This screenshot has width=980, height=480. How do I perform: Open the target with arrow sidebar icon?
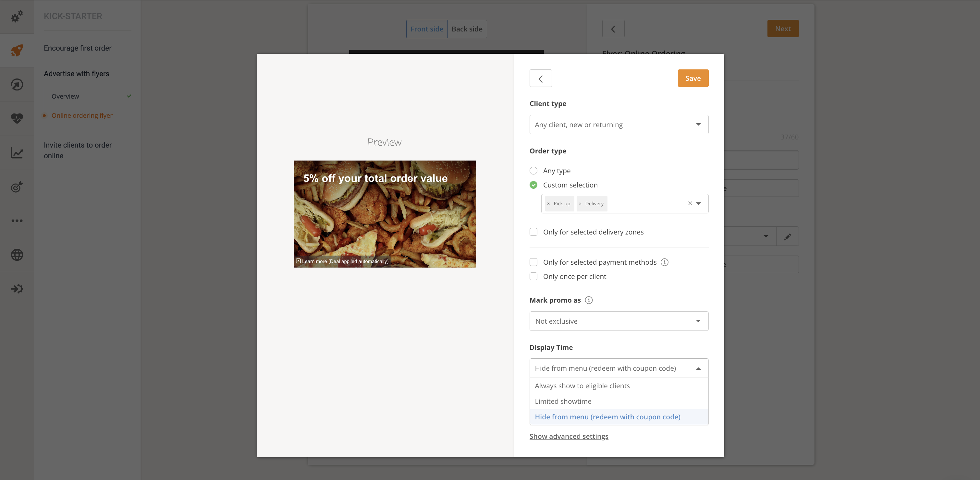(17, 186)
